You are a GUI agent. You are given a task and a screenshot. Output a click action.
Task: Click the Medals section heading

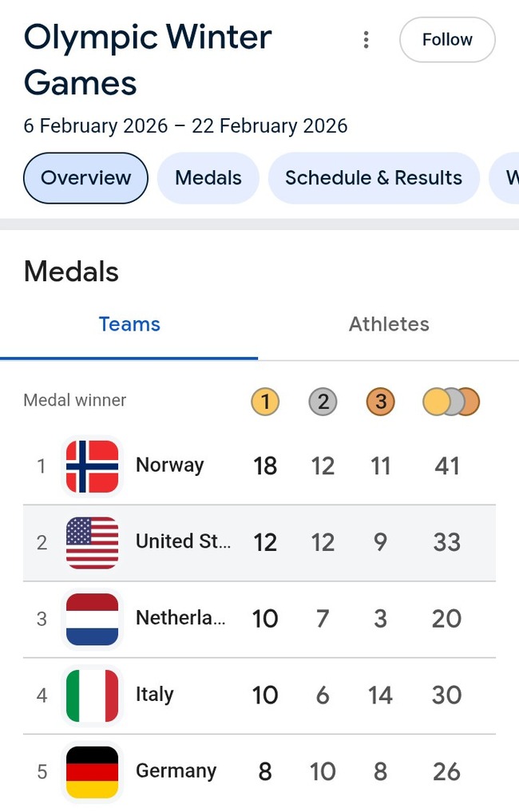[71, 271]
